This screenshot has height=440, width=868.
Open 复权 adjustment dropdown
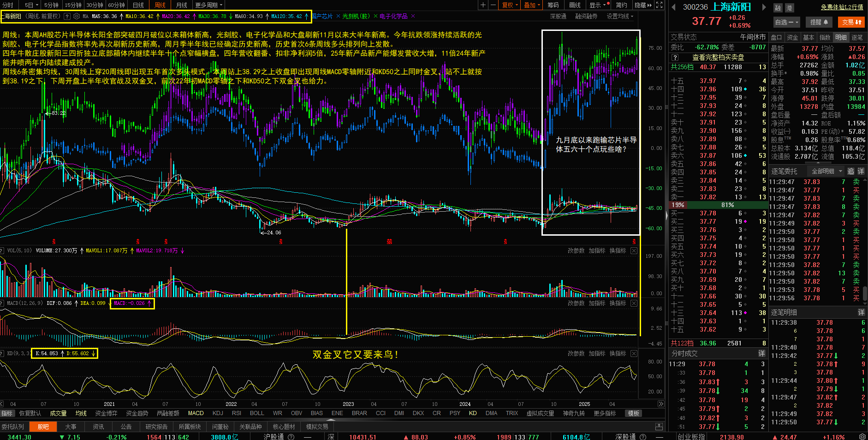coord(510,5)
